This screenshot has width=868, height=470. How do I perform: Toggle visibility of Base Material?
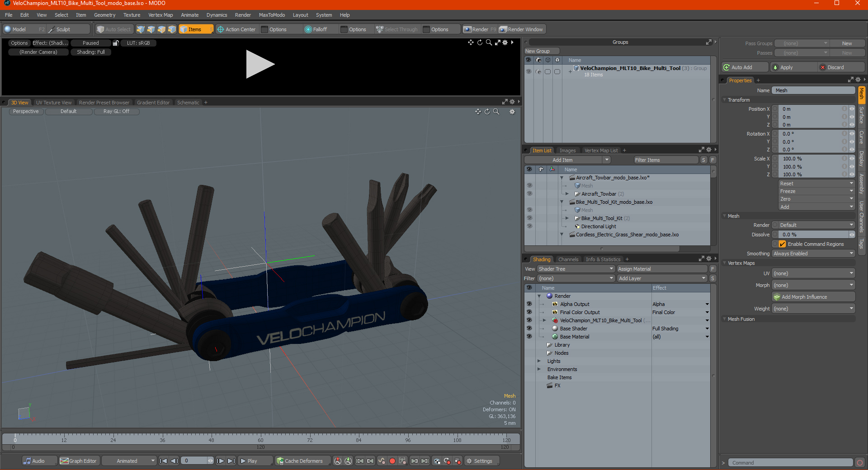[x=529, y=337]
